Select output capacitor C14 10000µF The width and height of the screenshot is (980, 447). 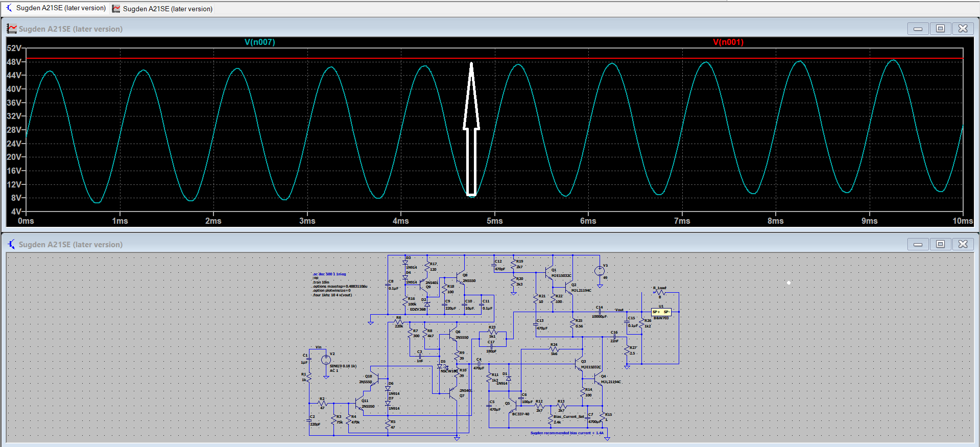tap(600, 312)
